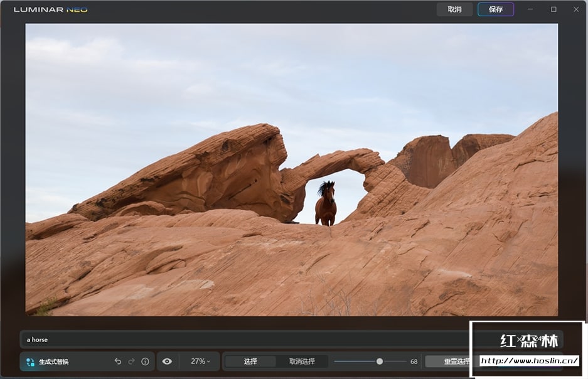
Task: Click the horse in the photo canvas
Action: point(326,203)
